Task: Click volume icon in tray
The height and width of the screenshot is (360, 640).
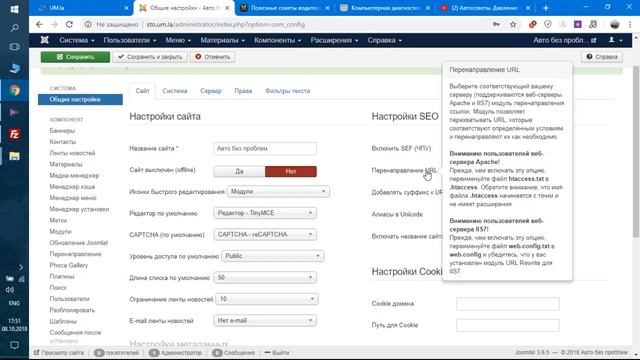Action: [10, 290]
